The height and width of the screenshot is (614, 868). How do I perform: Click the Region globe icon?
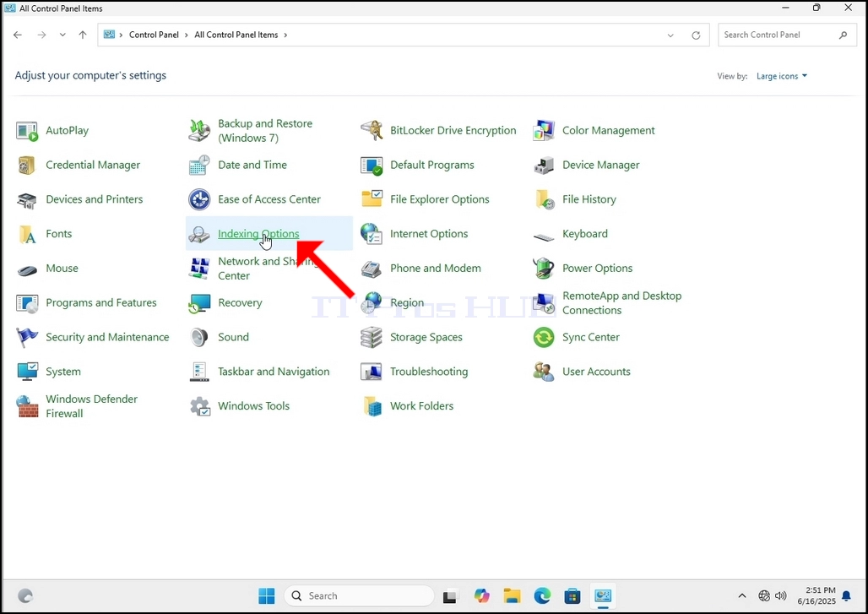click(x=372, y=303)
